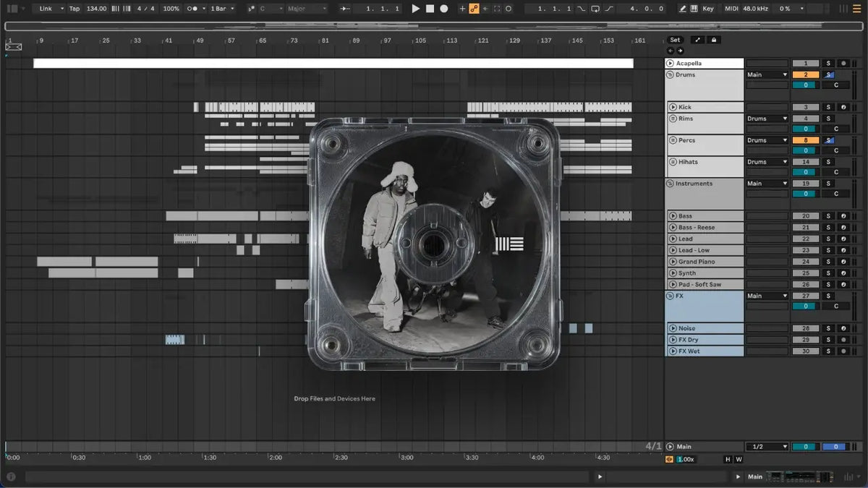This screenshot has height=488, width=868.
Task: Solo the Acapella track
Action: coord(829,64)
